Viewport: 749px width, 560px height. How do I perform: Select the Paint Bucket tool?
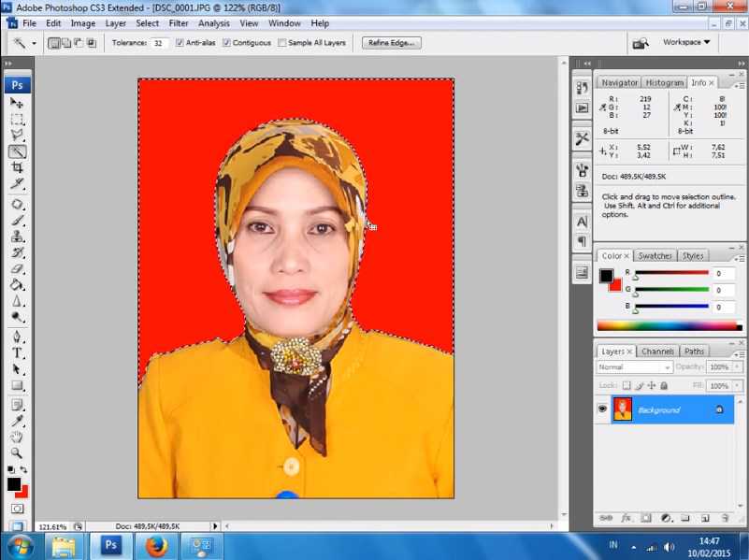click(17, 285)
